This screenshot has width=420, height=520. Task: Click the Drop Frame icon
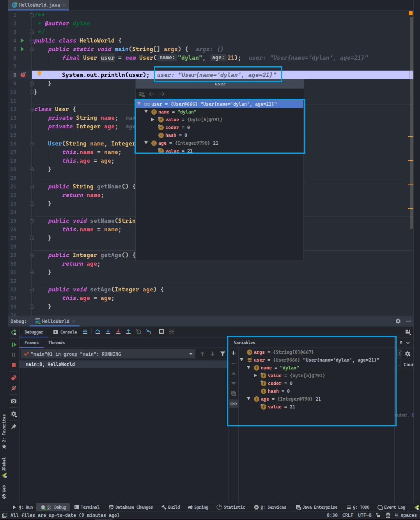point(138,332)
